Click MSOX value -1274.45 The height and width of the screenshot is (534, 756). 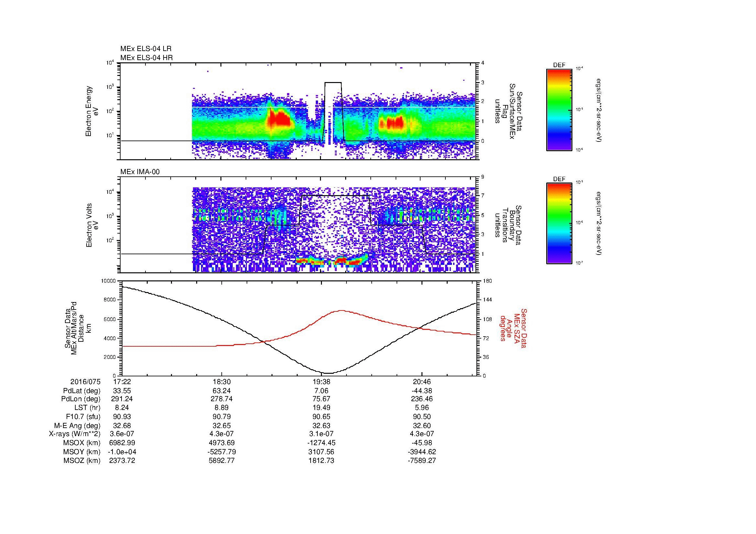point(322,443)
